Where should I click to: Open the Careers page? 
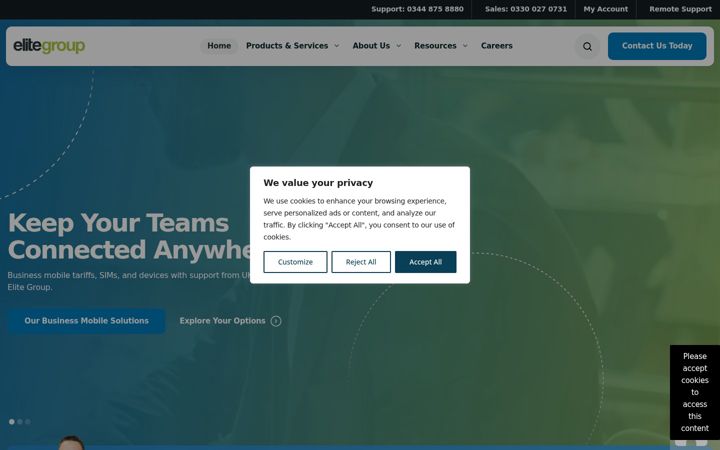pos(497,46)
